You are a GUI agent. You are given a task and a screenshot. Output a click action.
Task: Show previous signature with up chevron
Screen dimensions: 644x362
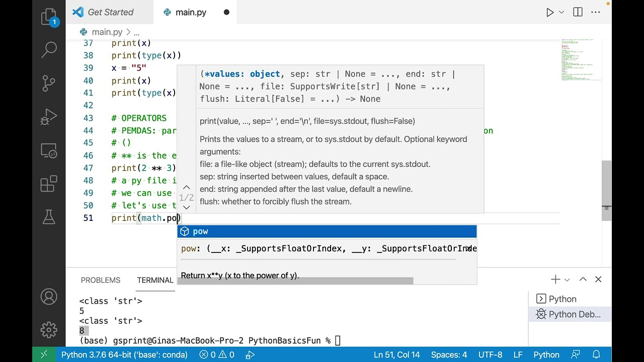pos(186,188)
